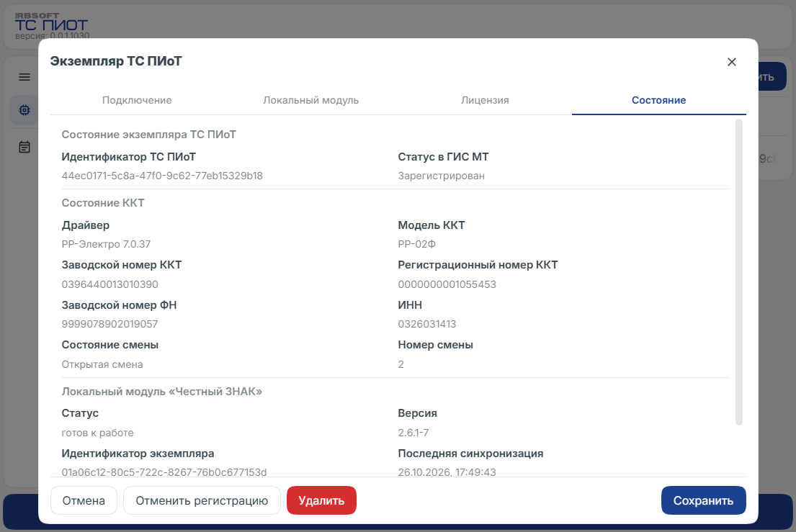Switch to the Лицензия tab
796x532 pixels.
485,100
